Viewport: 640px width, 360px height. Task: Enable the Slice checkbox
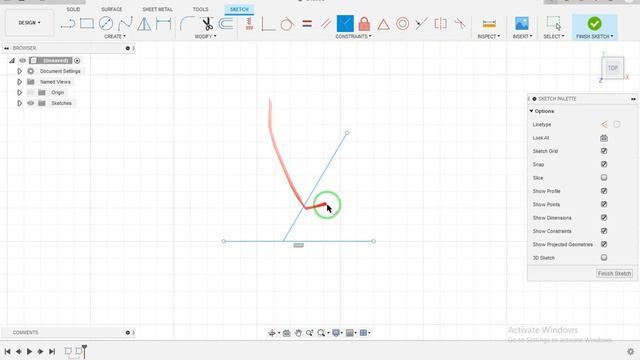[604, 178]
